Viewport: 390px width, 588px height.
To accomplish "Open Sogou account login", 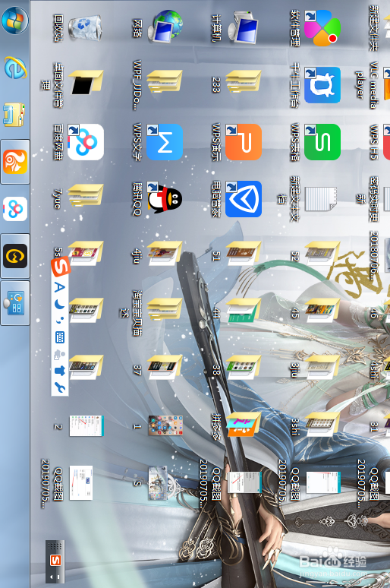I will pyautogui.click(x=59, y=354).
